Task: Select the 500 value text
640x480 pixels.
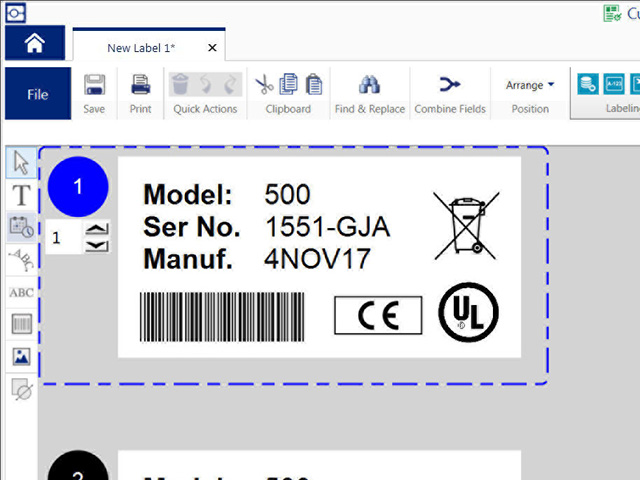Action: coord(287,194)
